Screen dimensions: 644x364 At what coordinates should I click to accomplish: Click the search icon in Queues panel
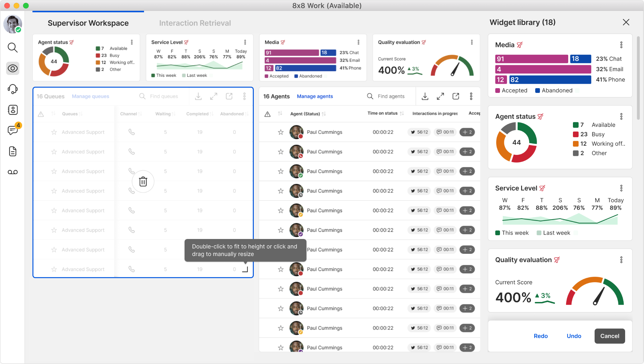142,96
